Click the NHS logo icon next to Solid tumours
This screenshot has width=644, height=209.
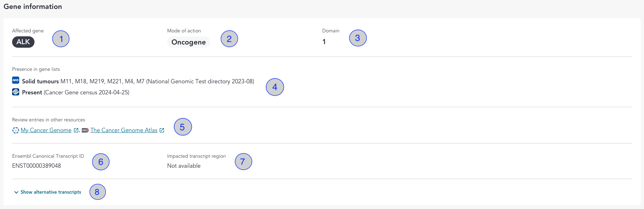pos(16,80)
